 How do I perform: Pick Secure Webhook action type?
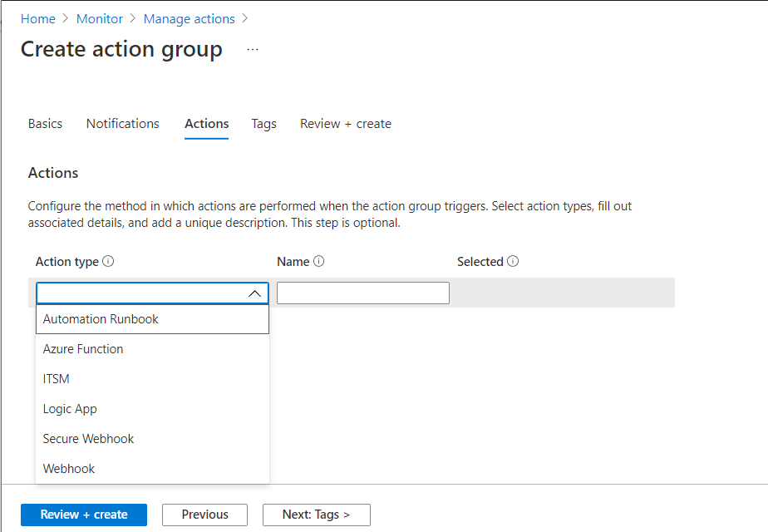pos(152,439)
